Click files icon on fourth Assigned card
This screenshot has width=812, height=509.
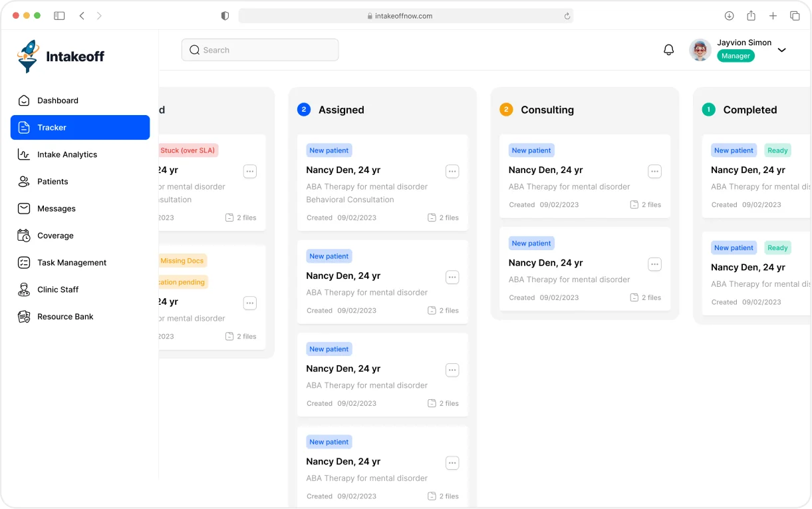(x=432, y=496)
